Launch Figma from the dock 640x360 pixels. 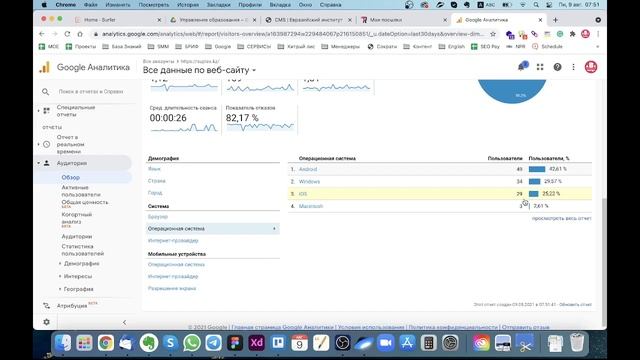tap(235, 342)
